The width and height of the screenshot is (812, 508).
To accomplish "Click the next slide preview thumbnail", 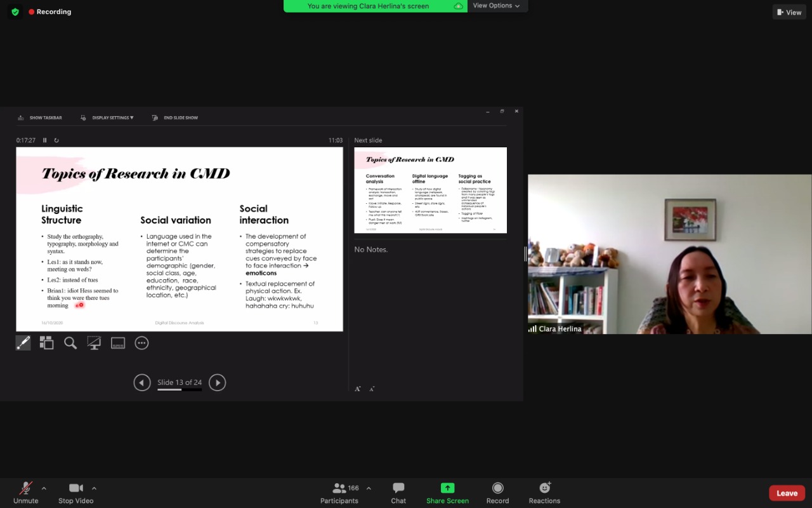I will (430, 190).
